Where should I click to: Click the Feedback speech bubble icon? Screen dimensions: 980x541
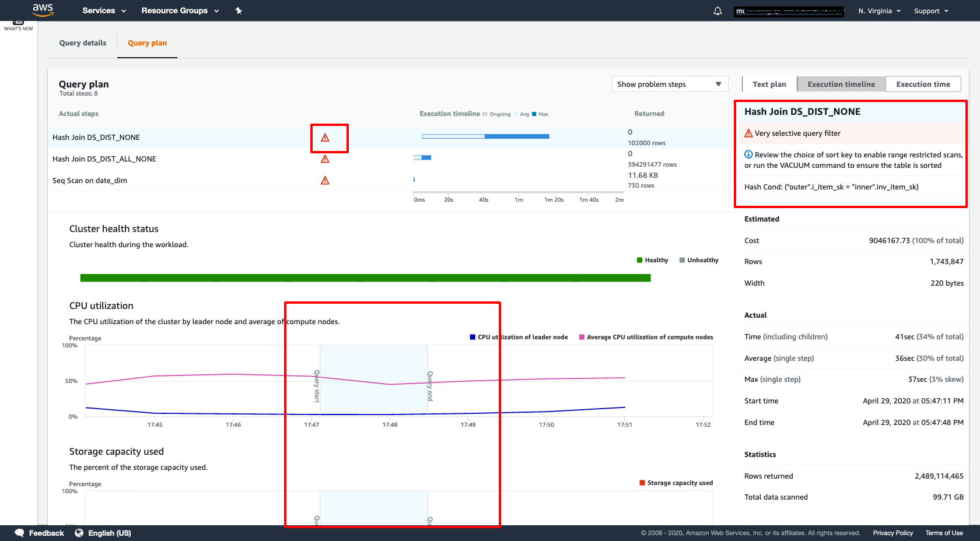point(20,533)
